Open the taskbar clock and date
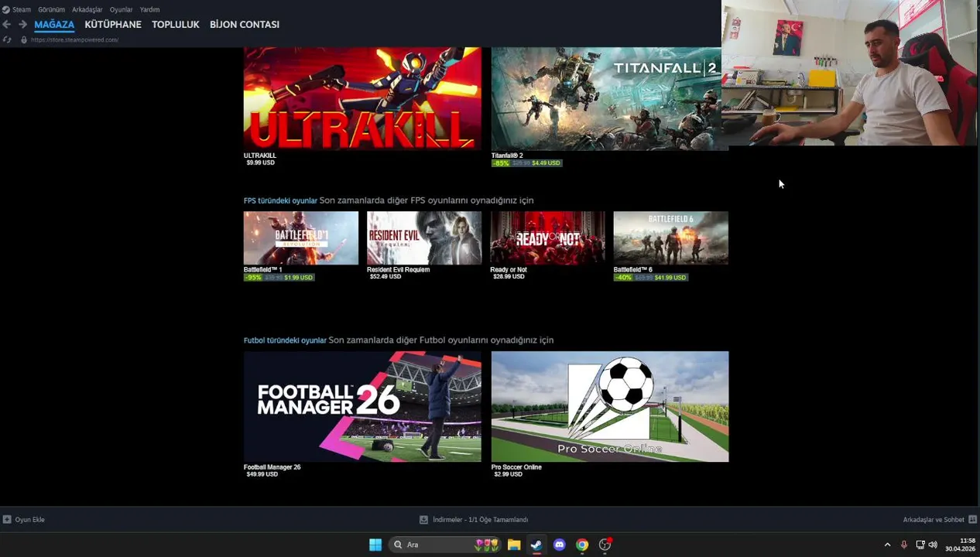This screenshot has height=557, width=980. [x=960, y=545]
